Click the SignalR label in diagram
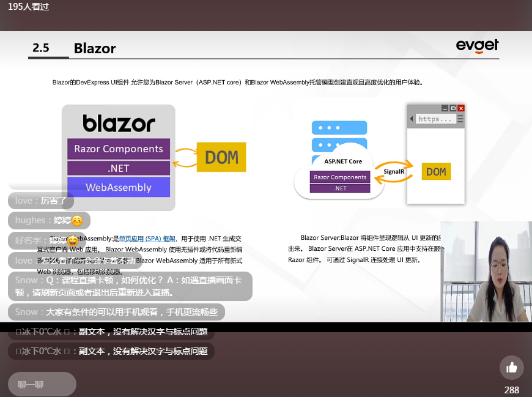Image resolution: width=532 pixels, height=397 pixels. (394, 172)
